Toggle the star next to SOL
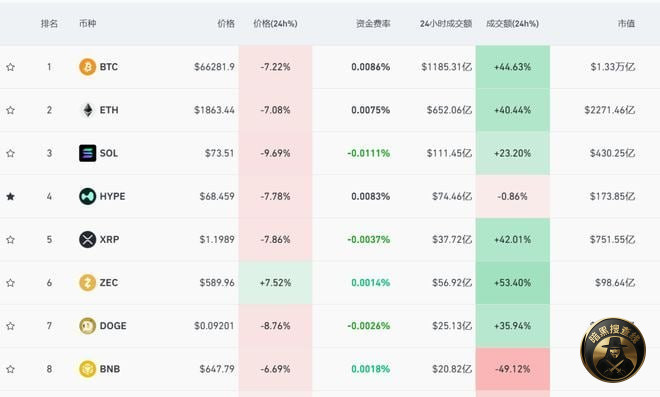 (11, 153)
